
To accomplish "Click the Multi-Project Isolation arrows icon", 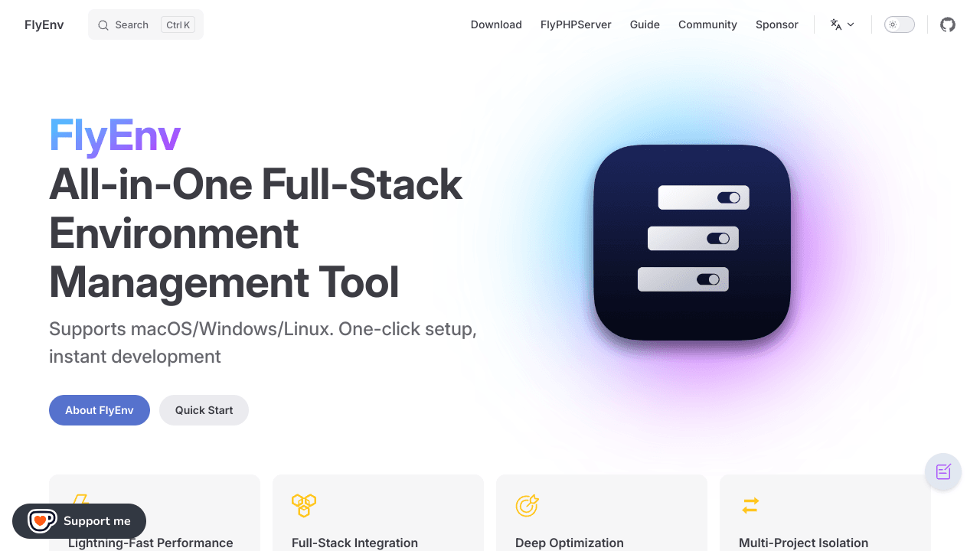I will [x=750, y=505].
